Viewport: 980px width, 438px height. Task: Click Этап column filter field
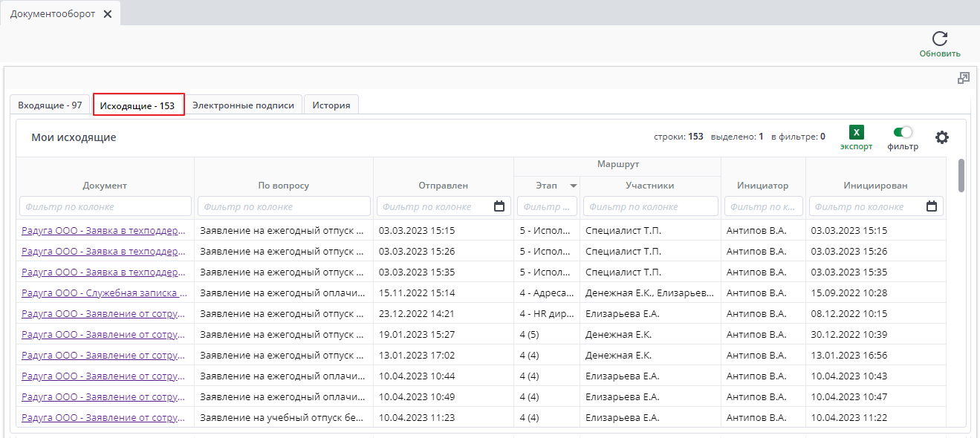click(547, 206)
